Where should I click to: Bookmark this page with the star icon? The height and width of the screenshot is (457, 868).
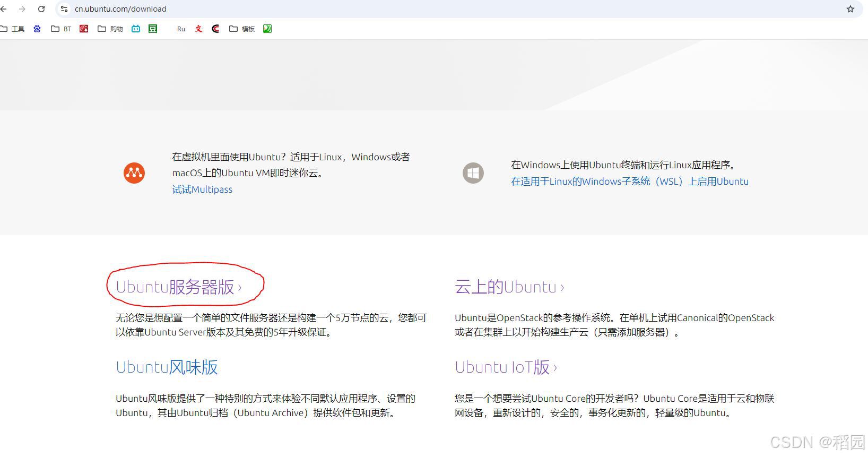(850, 9)
